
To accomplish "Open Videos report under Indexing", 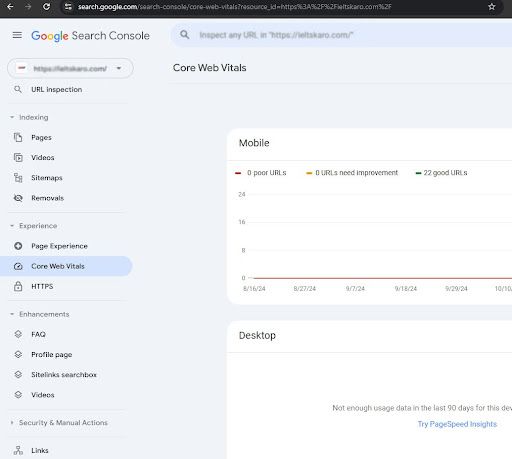I will coord(43,157).
